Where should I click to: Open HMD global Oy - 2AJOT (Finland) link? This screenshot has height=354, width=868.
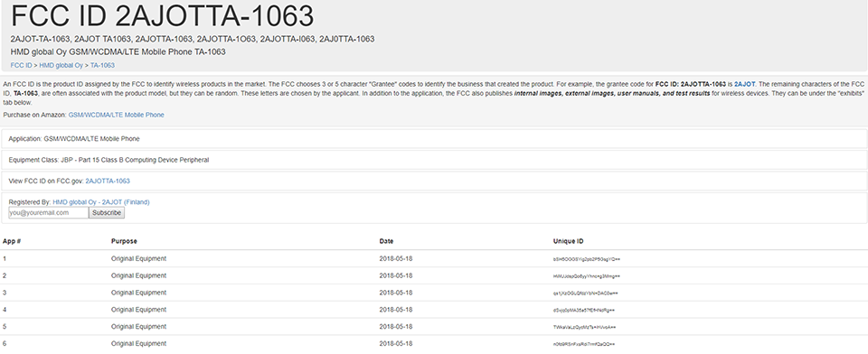click(100, 202)
